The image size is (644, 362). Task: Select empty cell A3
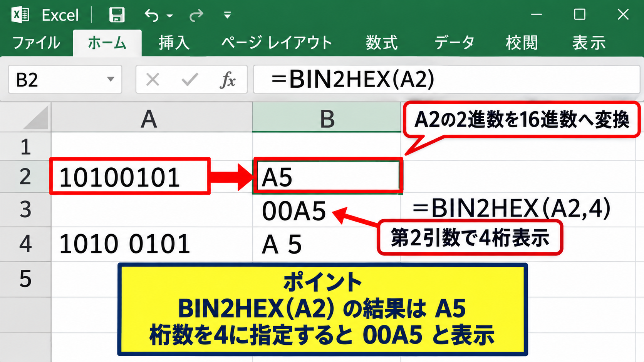(x=152, y=210)
